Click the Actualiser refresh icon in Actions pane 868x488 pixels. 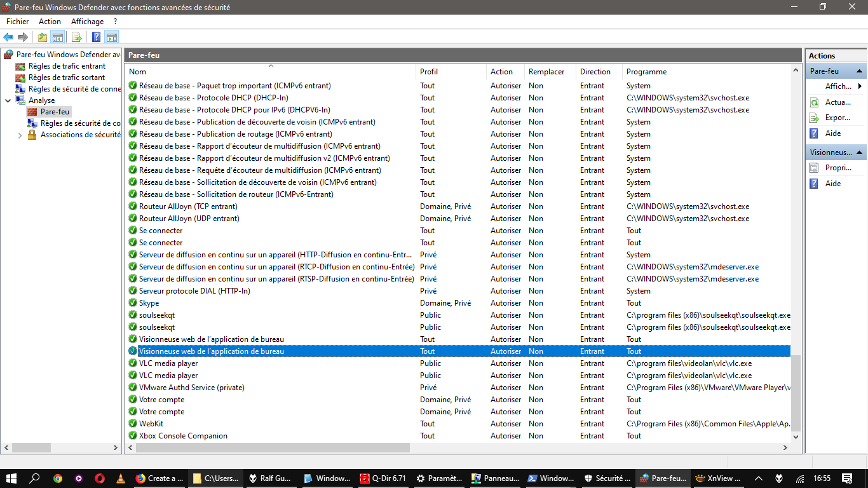click(x=814, y=102)
